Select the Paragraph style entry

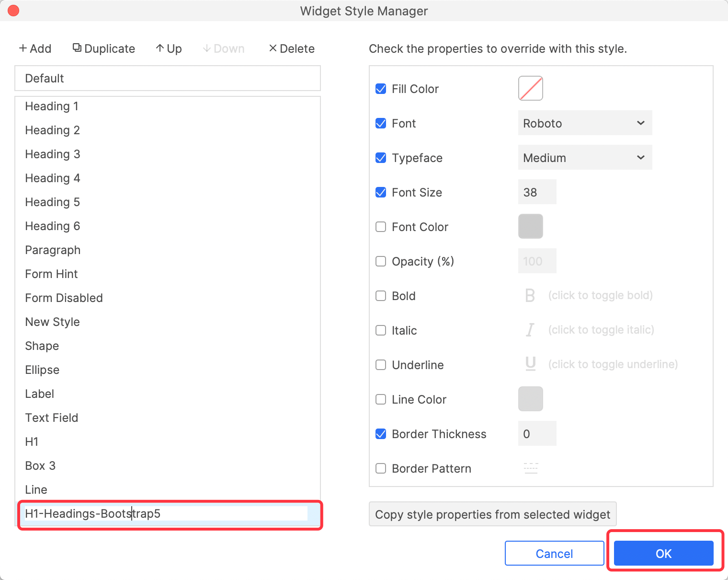[x=53, y=250]
